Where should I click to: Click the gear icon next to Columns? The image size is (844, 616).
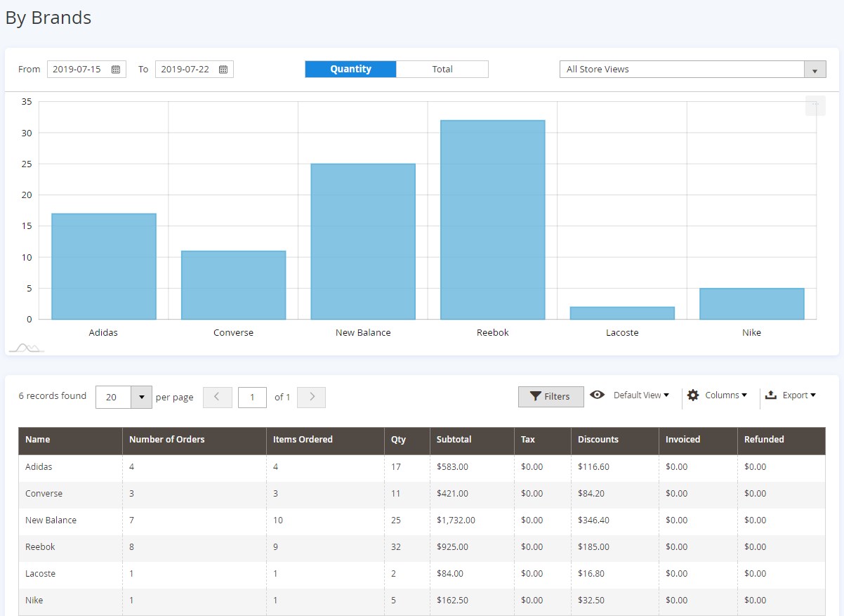click(x=693, y=395)
